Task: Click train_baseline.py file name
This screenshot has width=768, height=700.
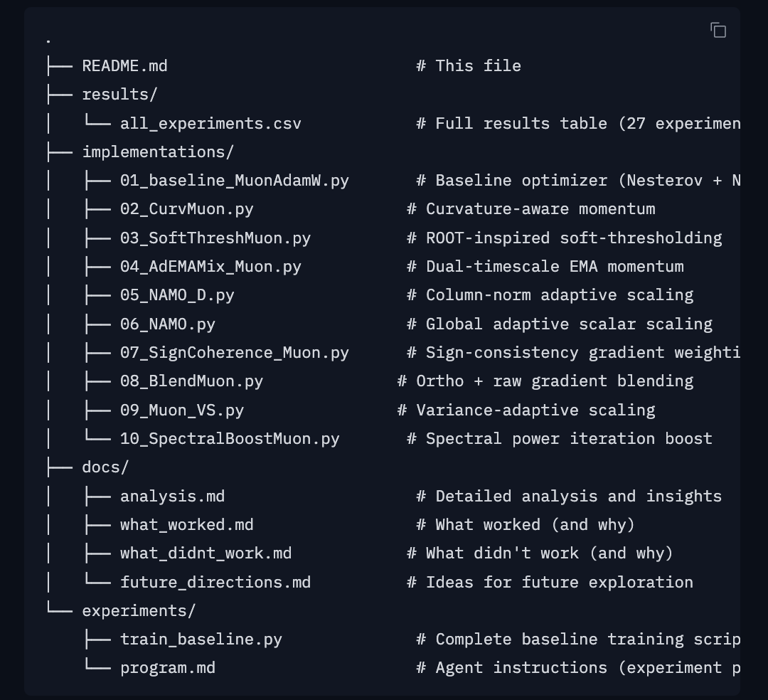Action: click(201, 640)
